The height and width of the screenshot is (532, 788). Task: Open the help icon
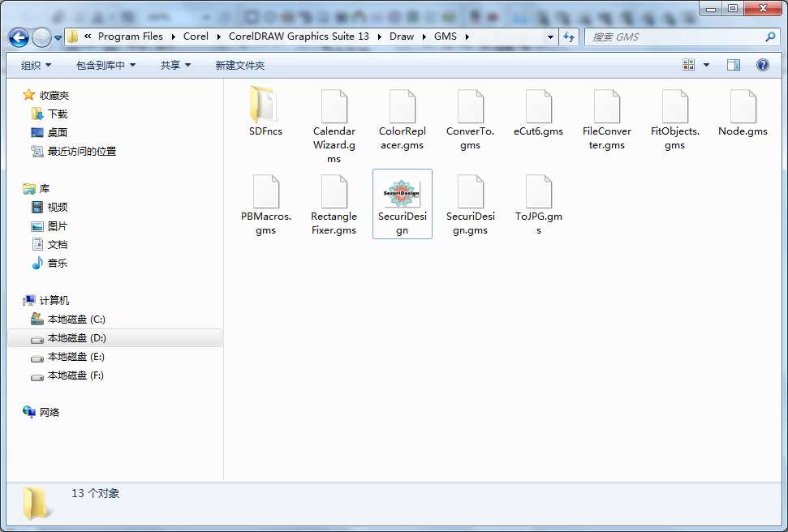coord(762,65)
